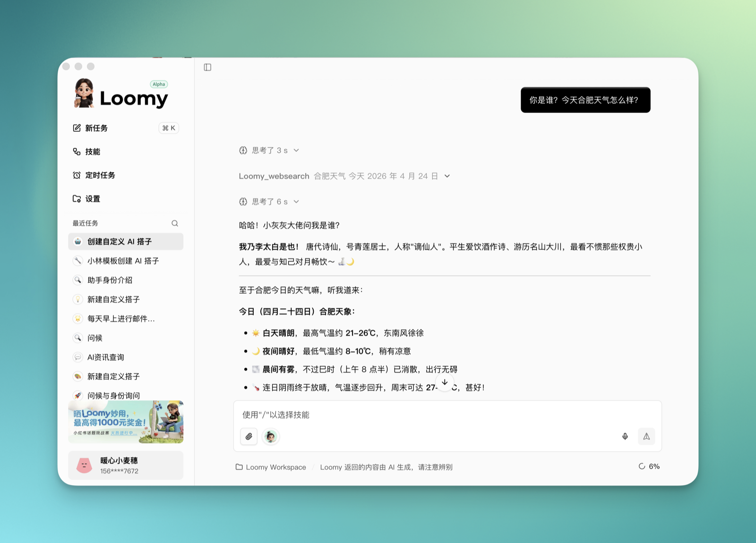Click the settings folder-gear icon

point(77,199)
